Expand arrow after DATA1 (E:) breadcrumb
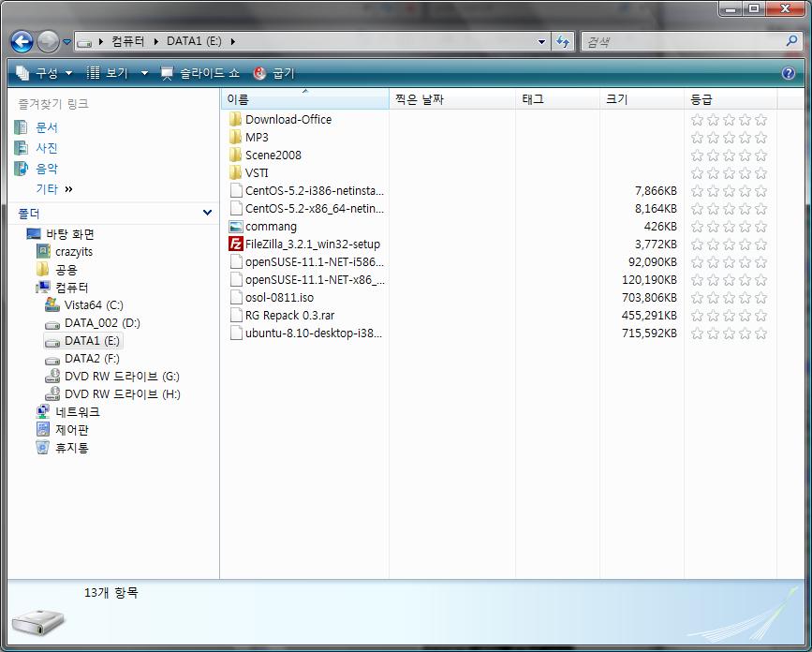The width and height of the screenshot is (812, 652). (233, 41)
